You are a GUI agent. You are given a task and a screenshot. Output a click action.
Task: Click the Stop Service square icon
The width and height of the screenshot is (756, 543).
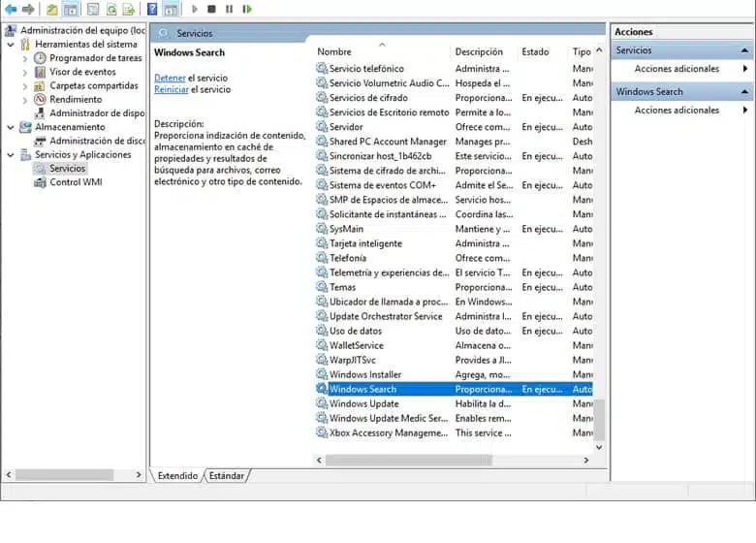[x=211, y=9]
